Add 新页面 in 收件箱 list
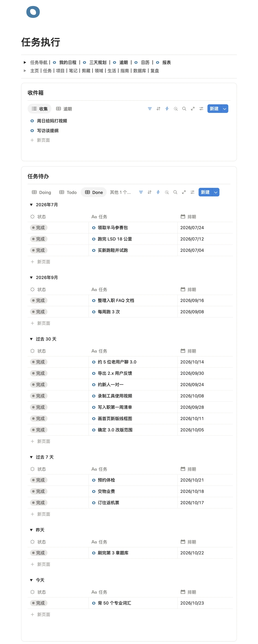Screen dimensions: 258x644 pos(40,140)
